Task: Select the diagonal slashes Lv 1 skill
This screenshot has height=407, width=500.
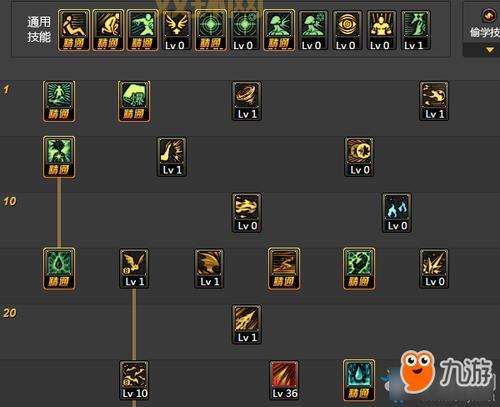Action: (x=247, y=324)
